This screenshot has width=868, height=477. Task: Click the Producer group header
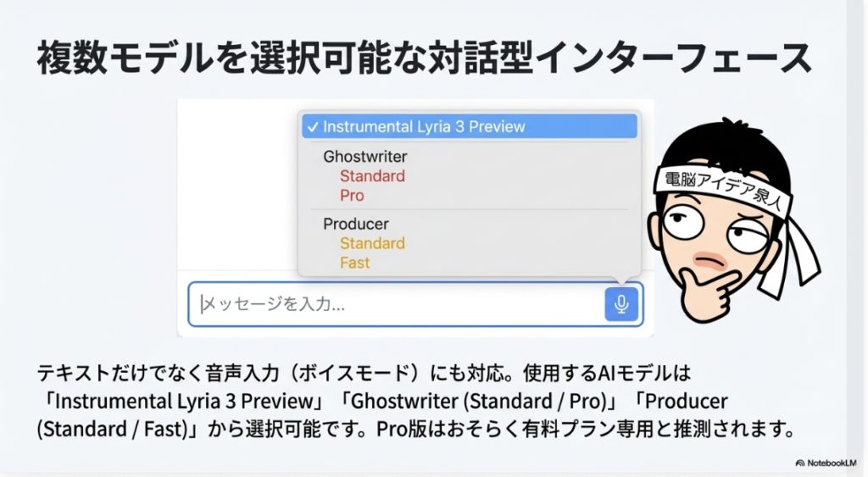[355, 225]
